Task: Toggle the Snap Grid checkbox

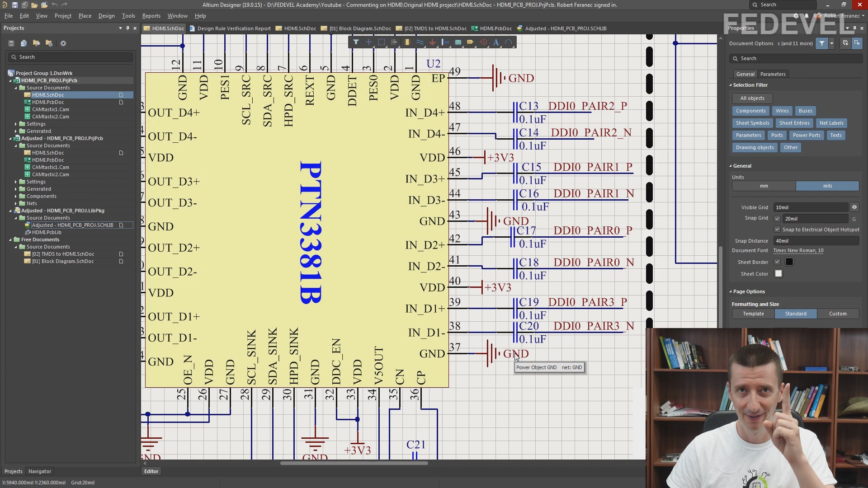Action: pos(777,219)
